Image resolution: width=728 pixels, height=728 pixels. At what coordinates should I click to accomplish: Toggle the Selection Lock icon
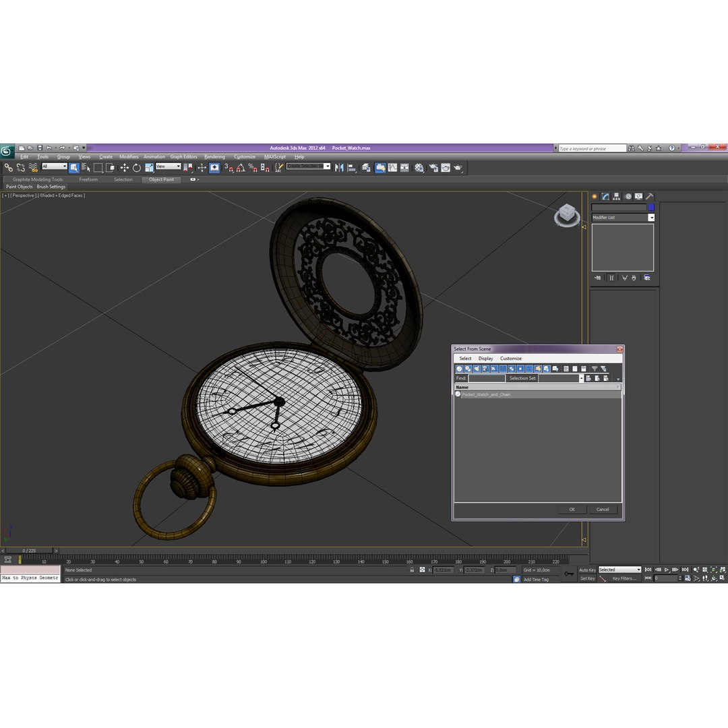[412, 570]
